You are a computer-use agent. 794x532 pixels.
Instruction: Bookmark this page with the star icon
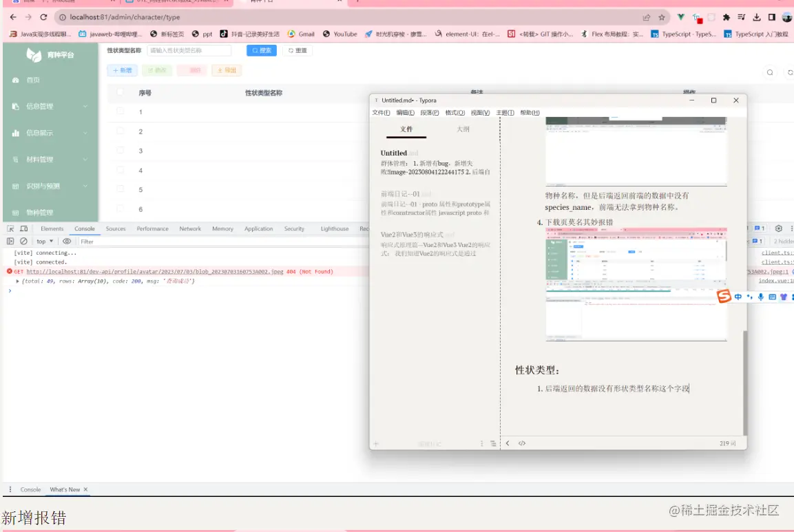coord(661,17)
